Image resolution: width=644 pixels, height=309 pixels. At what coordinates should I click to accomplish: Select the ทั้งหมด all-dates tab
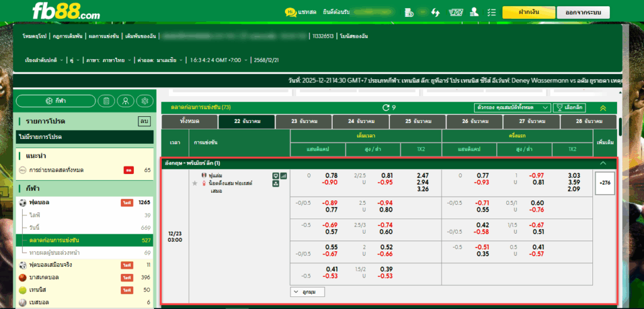click(x=189, y=122)
